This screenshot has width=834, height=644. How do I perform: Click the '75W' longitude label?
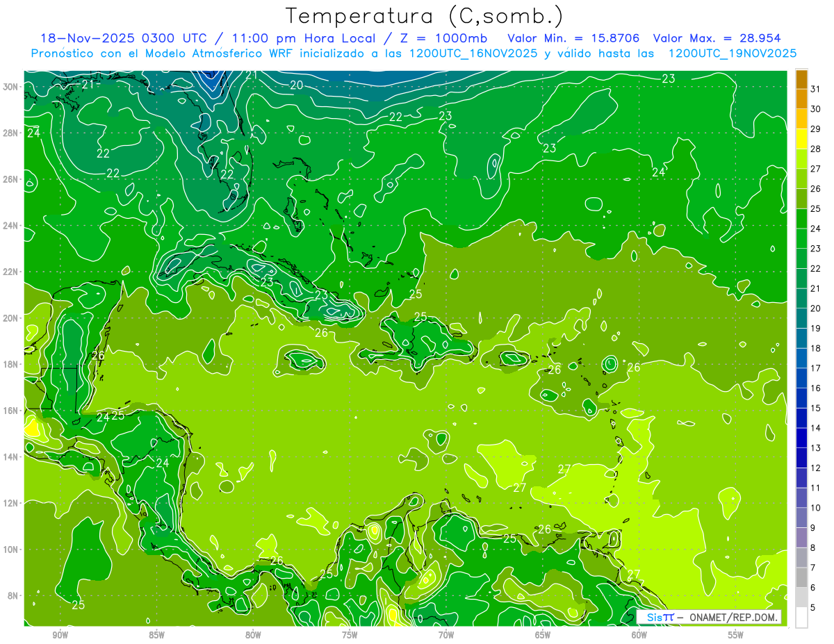(350, 635)
